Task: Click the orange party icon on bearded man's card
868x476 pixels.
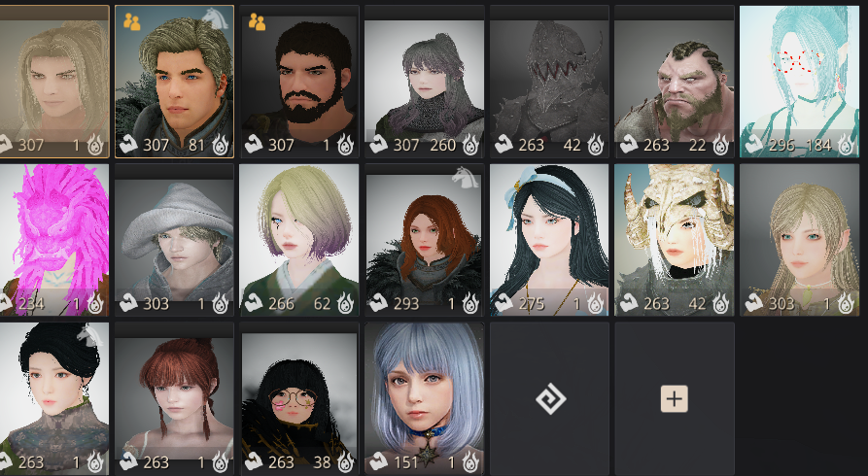Action: 257,21
